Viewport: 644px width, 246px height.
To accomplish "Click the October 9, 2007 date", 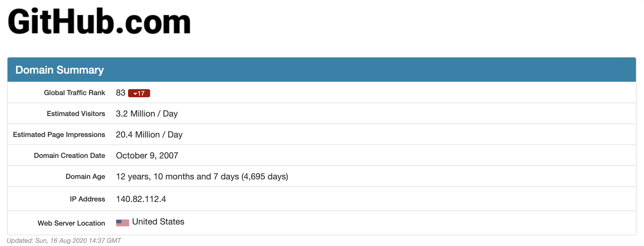I will click(147, 155).
